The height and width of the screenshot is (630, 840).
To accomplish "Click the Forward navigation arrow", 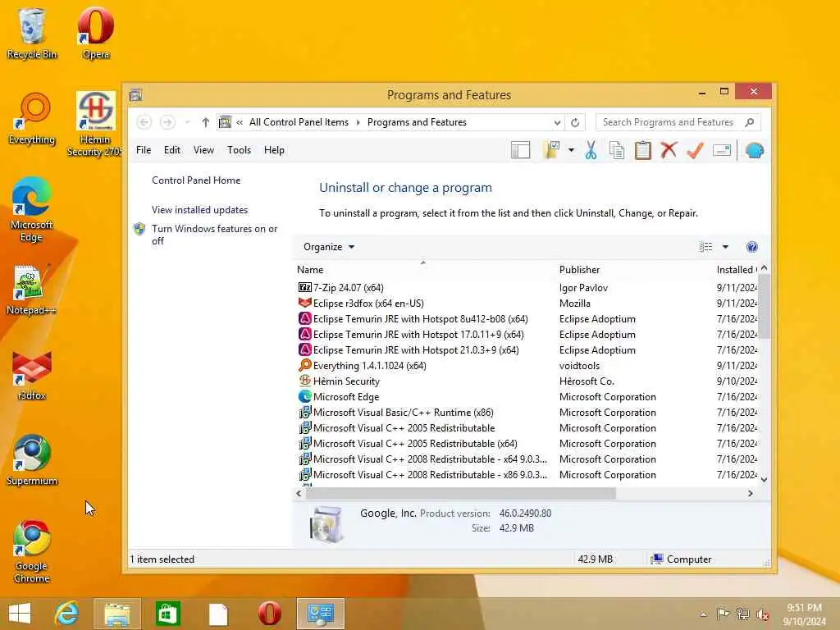I will coord(167,123).
